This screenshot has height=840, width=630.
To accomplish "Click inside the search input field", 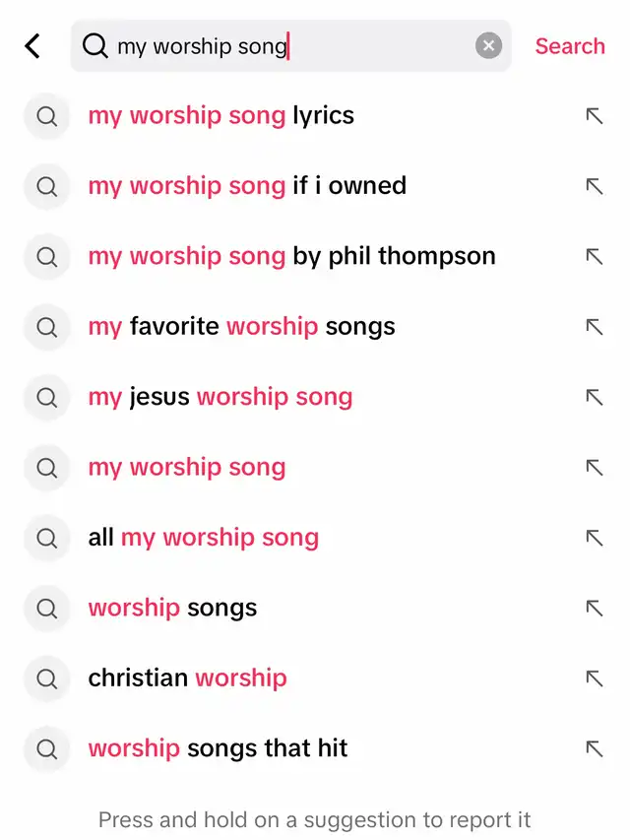I will (295, 45).
